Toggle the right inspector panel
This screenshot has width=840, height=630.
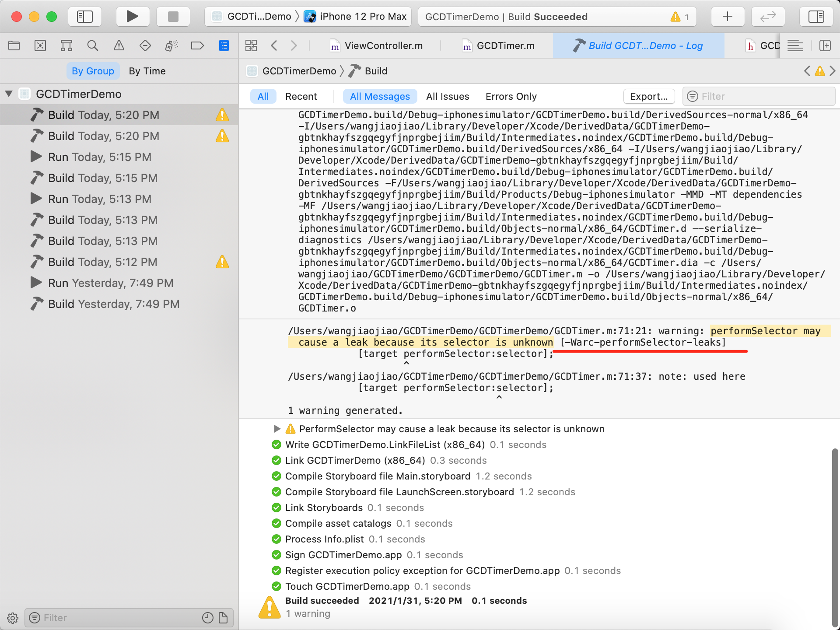click(816, 17)
